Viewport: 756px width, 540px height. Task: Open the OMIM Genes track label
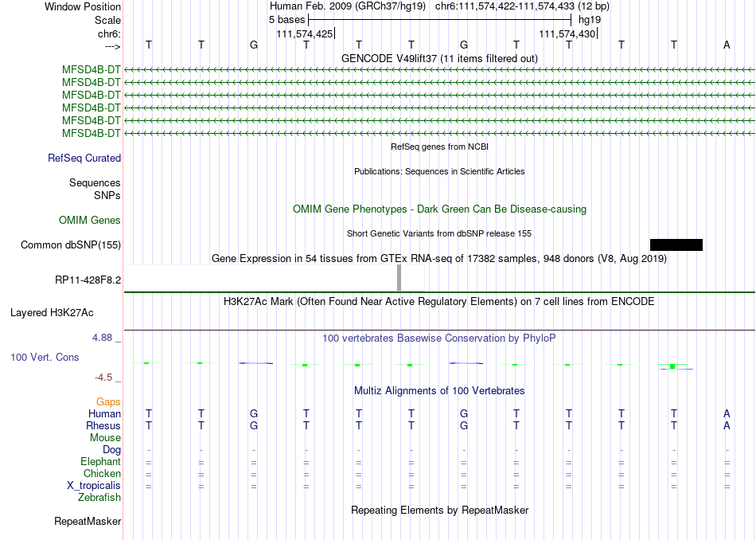coord(90,220)
